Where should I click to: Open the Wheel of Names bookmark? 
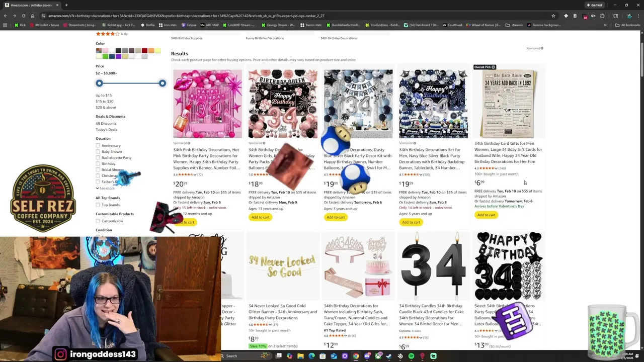484,25
